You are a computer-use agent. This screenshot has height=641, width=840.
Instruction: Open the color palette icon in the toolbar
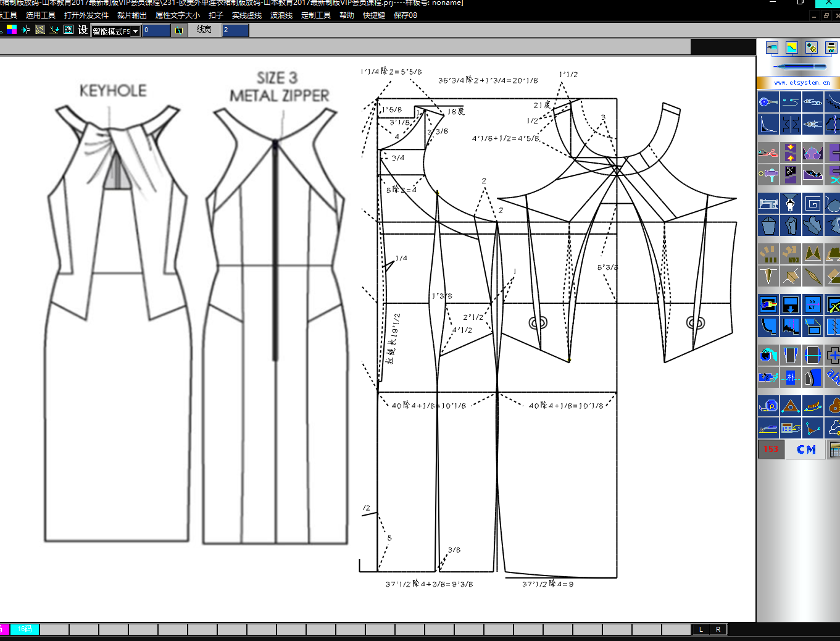(x=12, y=29)
